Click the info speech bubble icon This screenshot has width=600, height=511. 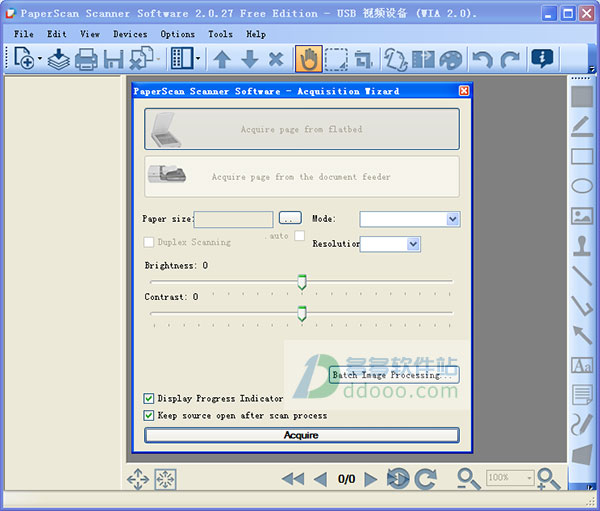542,59
